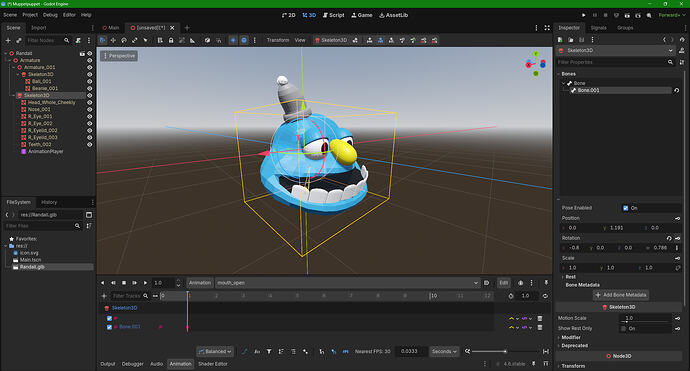This screenshot has width=690, height=371.
Task: Enable the Show Rest Only checkbox
Action: 623,329
